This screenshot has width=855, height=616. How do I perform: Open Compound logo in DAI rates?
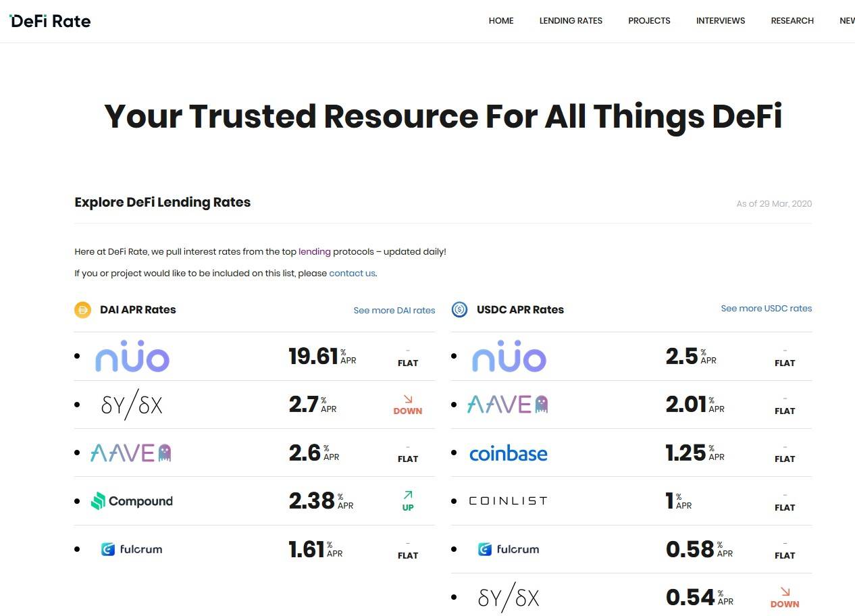click(x=132, y=501)
